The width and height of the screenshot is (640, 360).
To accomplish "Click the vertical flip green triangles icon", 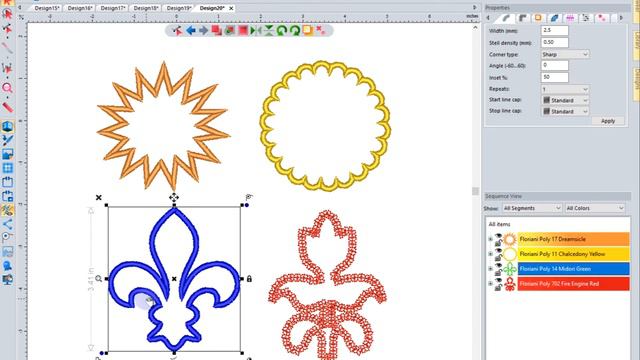I will pos(269,31).
